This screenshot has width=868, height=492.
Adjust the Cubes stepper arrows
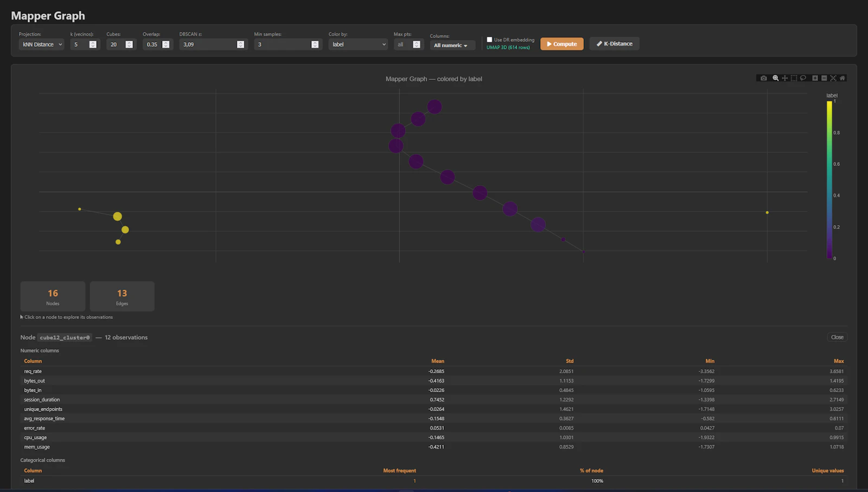[x=129, y=44]
